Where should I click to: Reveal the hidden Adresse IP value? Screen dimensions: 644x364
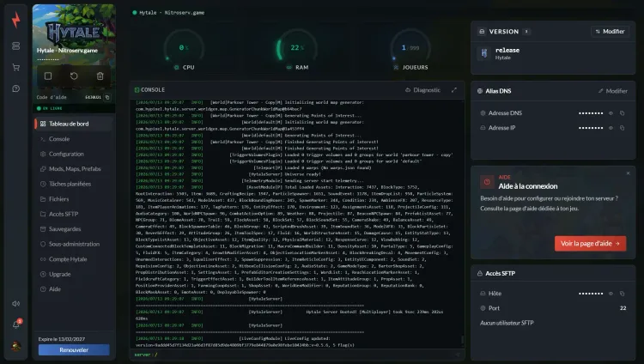point(611,128)
